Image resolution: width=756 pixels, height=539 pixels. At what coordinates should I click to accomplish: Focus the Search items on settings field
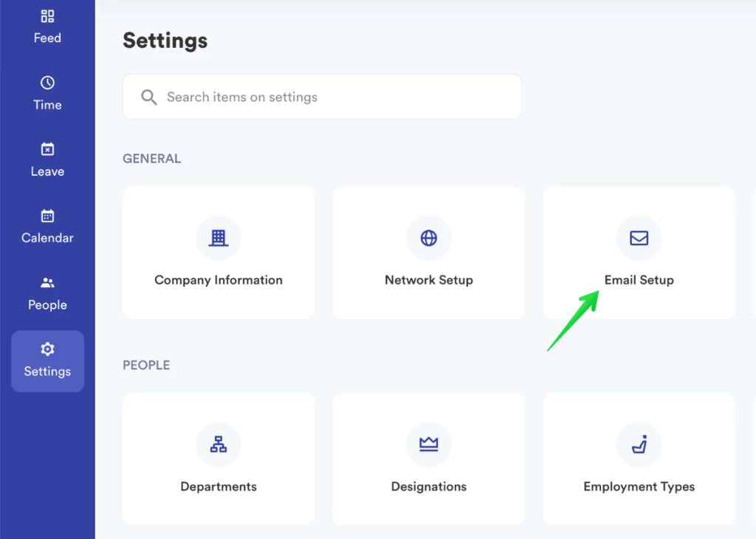coord(322,97)
